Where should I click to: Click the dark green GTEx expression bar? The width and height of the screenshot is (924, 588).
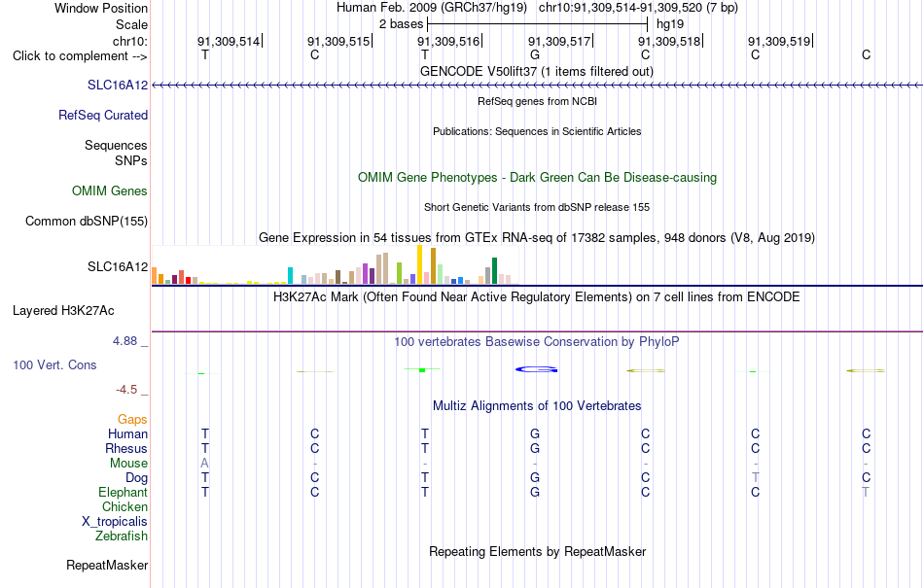click(x=494, y=271)
